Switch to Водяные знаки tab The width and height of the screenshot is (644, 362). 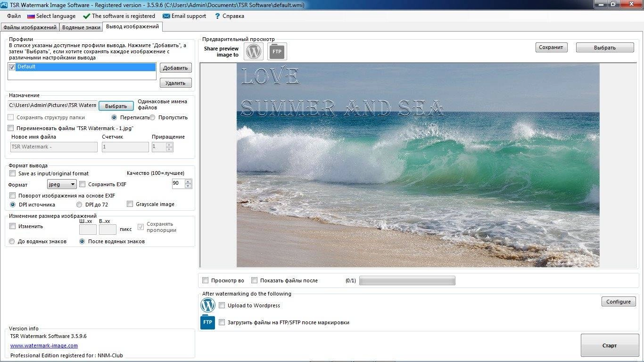pyautogui.click(x=81, y=27)
